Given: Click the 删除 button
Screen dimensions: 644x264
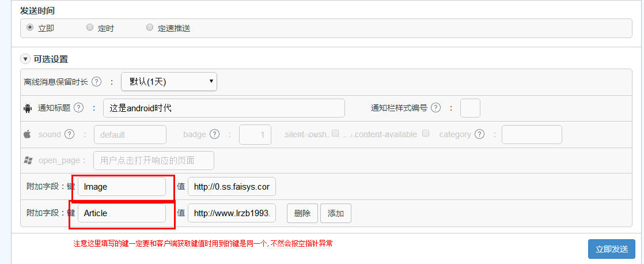Looking at the screenshot, I should pos(302,213).
